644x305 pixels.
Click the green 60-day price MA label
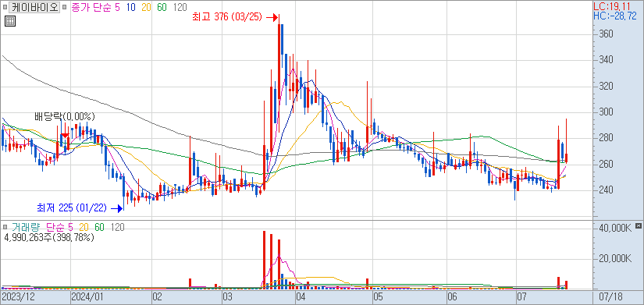coord(162,7)
